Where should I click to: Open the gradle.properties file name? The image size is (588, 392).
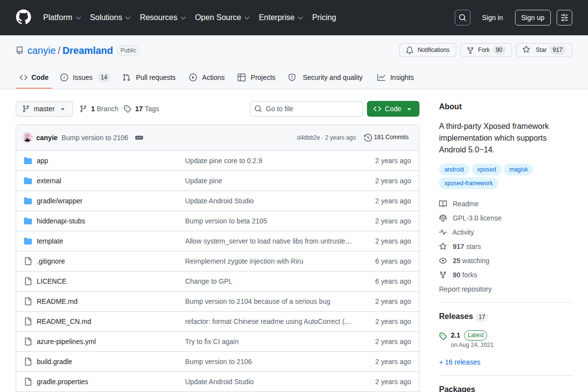click(62, 382)
